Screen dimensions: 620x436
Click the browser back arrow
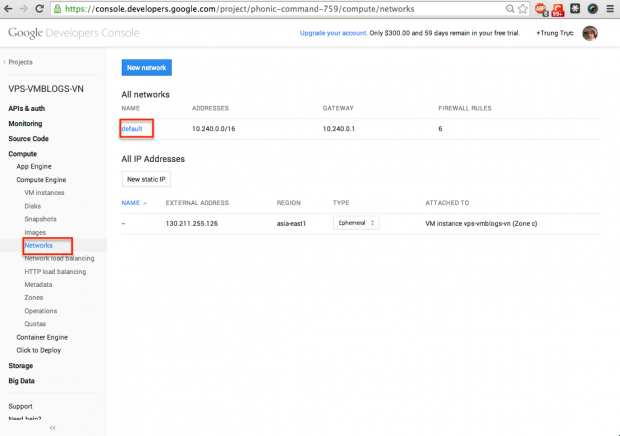[8, 9]
